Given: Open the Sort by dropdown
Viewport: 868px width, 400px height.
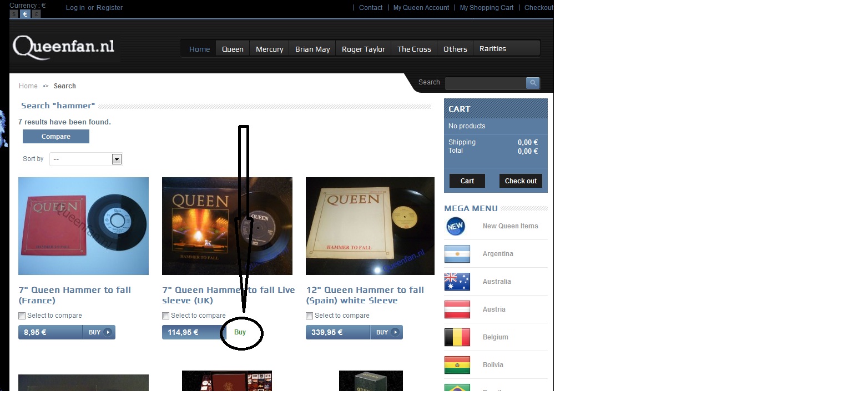Looking at the screenshot, I should 86,159.
